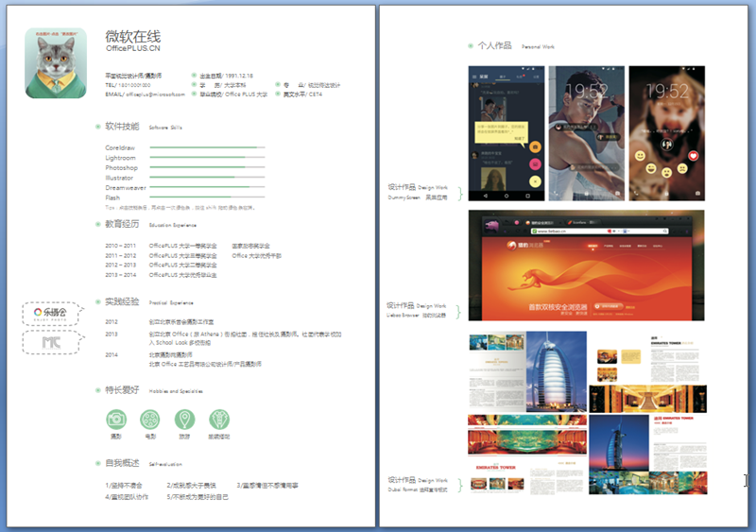
Task: Click the EMAIL address line
Action: pos(146,94)
